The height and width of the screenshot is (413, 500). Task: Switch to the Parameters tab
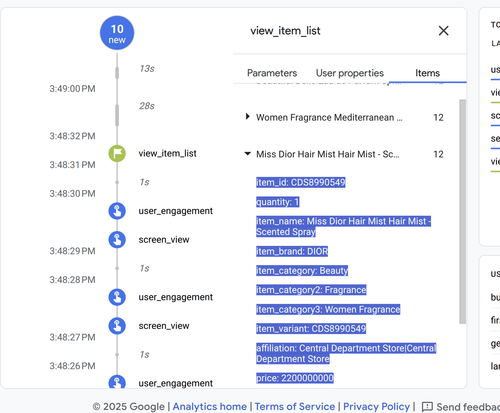(x=272, y=73)
